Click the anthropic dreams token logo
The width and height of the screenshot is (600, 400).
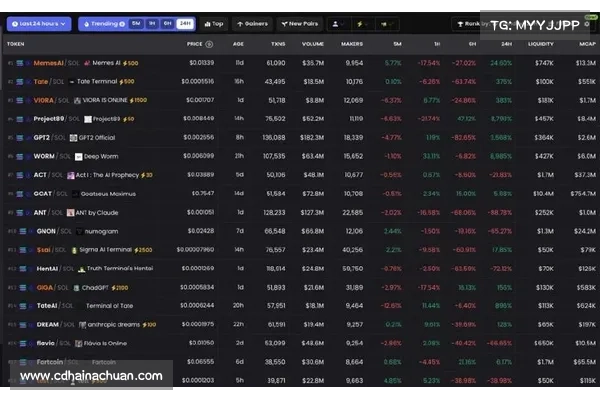pyautogui.click(x=82, y=325)
